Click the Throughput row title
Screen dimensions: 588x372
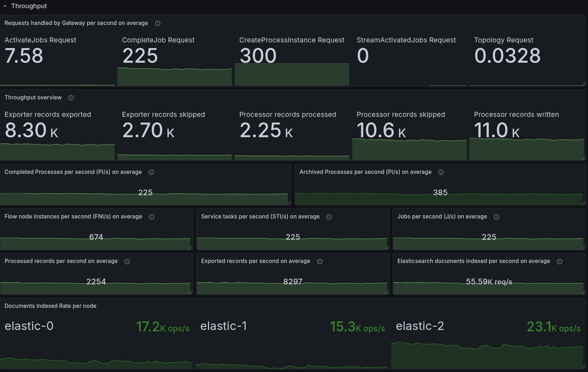[29, 6]
